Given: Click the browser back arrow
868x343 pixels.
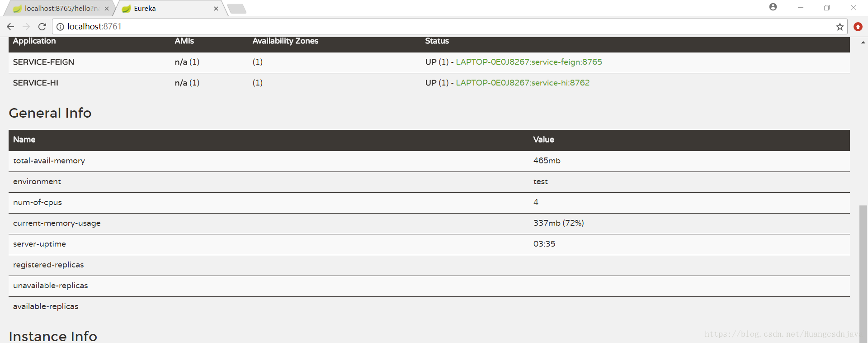Looking at the screenshot, I should click(10, 27).
